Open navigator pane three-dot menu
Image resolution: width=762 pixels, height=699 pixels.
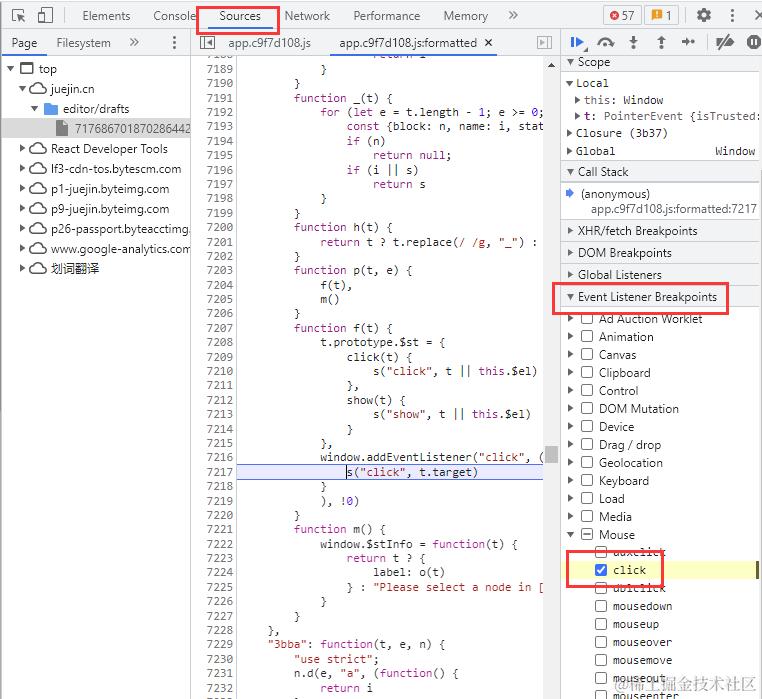click(174, 43)
